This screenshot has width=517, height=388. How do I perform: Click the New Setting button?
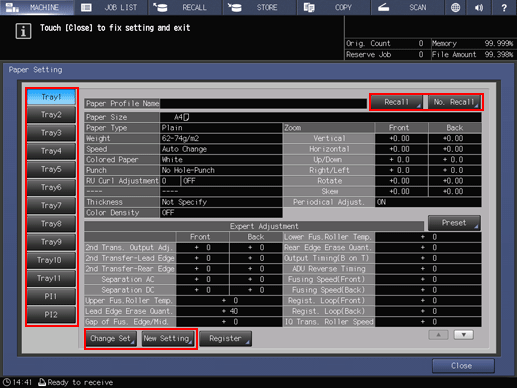168,339
